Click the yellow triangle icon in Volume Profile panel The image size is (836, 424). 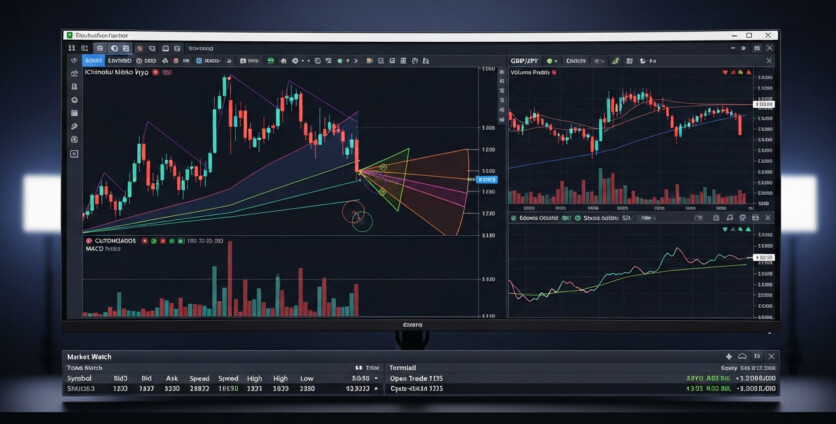(741, 72)
